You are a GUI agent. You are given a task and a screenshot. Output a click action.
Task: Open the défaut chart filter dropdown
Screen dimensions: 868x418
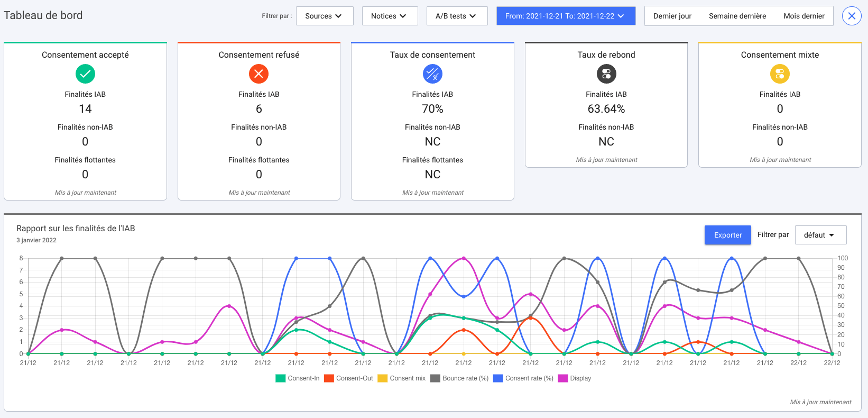pos(820,235)
